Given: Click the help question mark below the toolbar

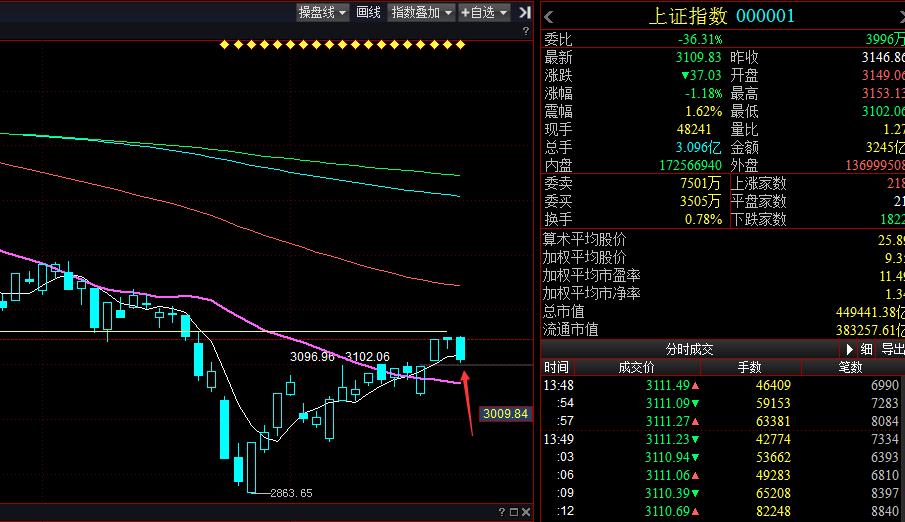Looking at the screenshot, I should (526, 32).
